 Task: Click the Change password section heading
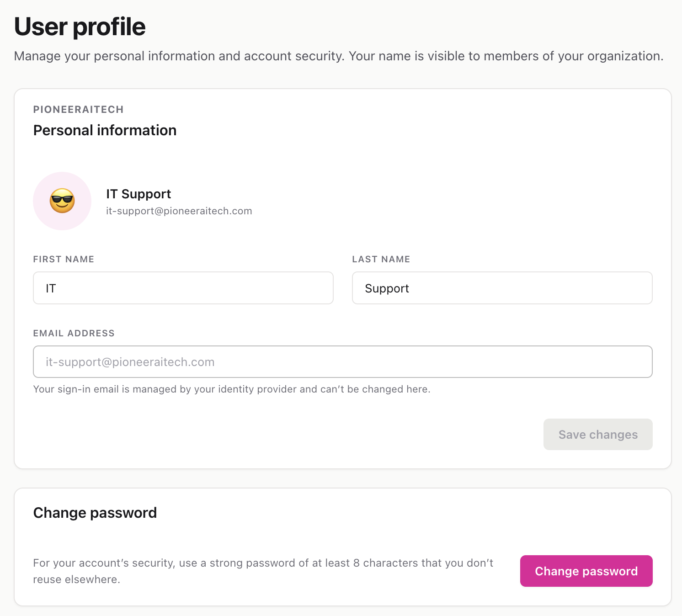point(95,513)
